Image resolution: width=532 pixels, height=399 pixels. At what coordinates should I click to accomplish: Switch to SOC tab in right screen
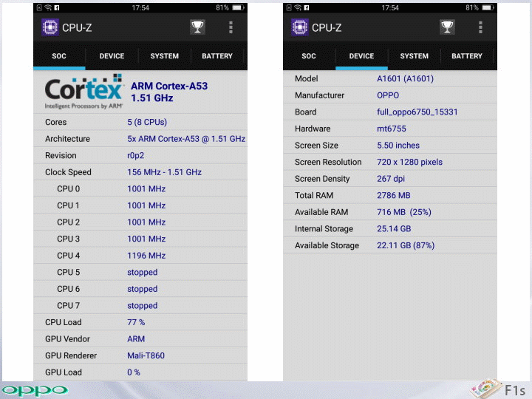coord(309,56)
